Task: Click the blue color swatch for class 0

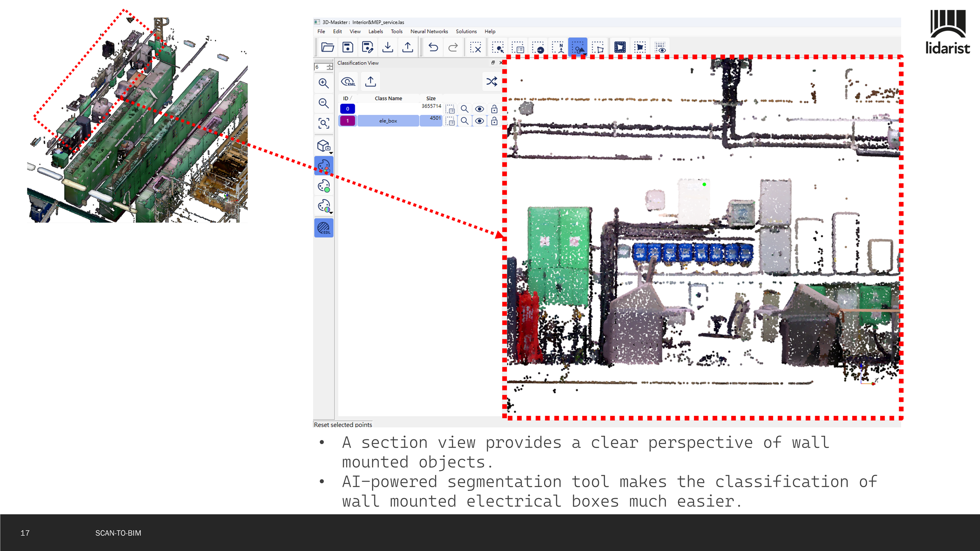Action: (347, 109)
